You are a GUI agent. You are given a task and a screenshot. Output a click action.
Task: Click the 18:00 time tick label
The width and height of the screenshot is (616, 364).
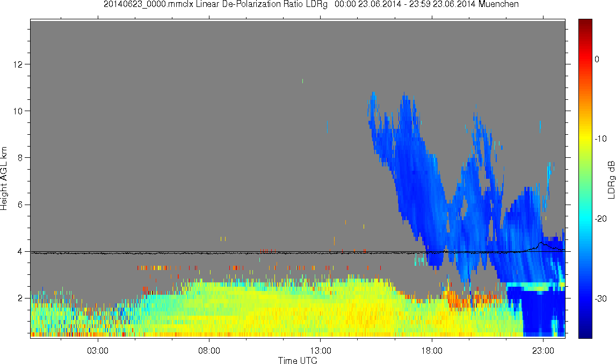click(x=432, y=351)
